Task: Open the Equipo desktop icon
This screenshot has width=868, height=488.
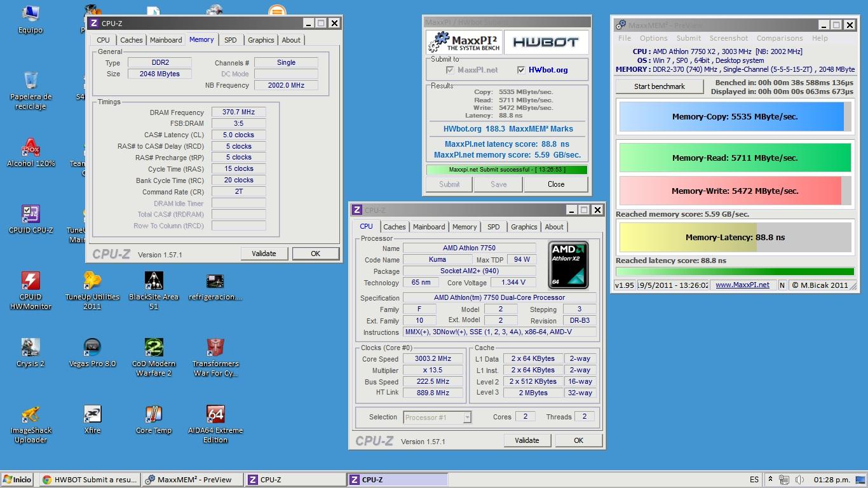Action: [30, 19]
